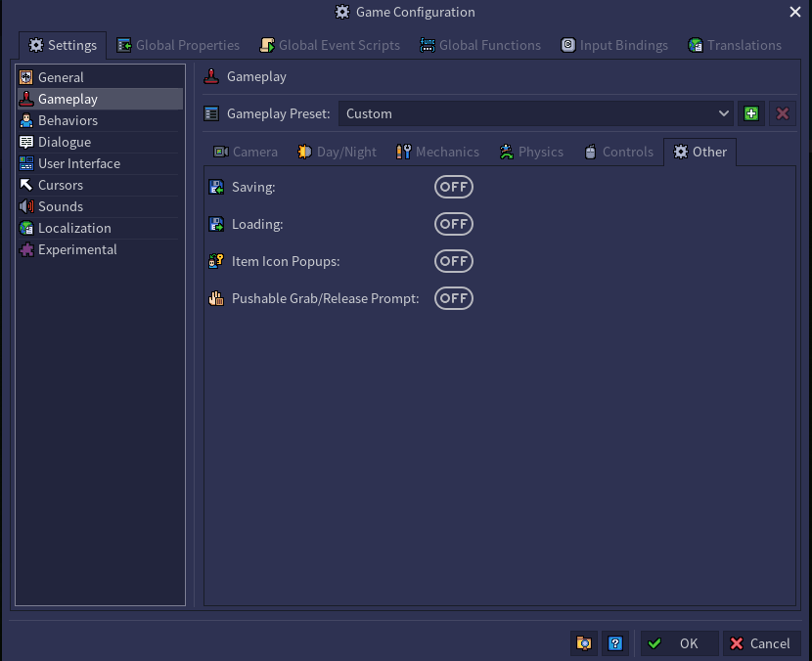Open the Day/Night gameplay sub-tab
The image size is (812, 661).
coord(337,152)
